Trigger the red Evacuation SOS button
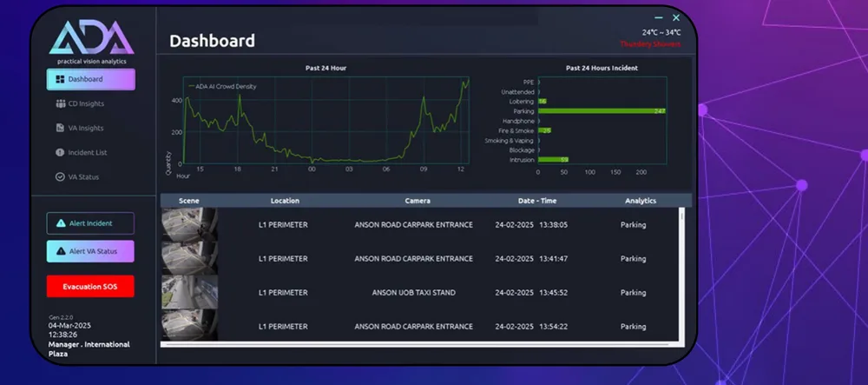 tap(90, 287)
